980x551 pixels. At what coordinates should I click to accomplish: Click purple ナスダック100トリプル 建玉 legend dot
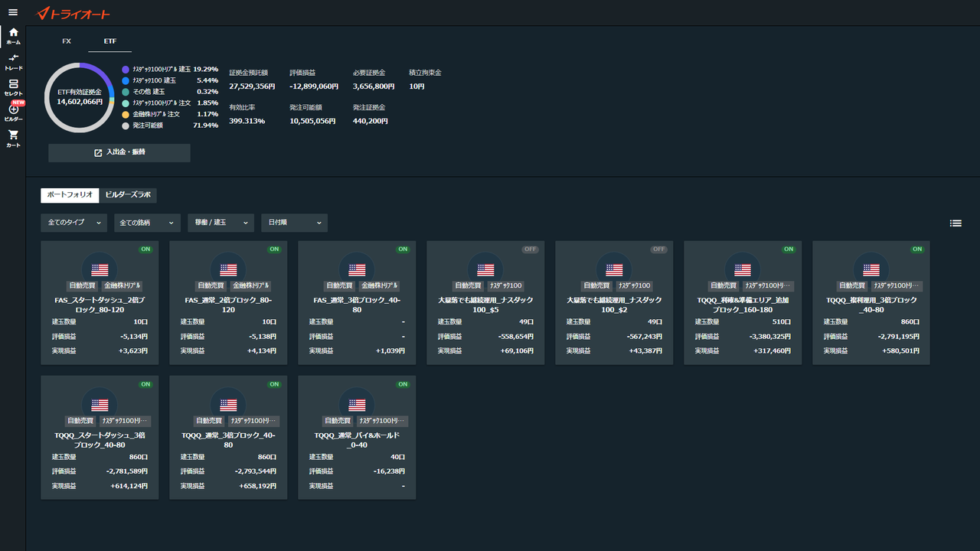tap(126, 69)
